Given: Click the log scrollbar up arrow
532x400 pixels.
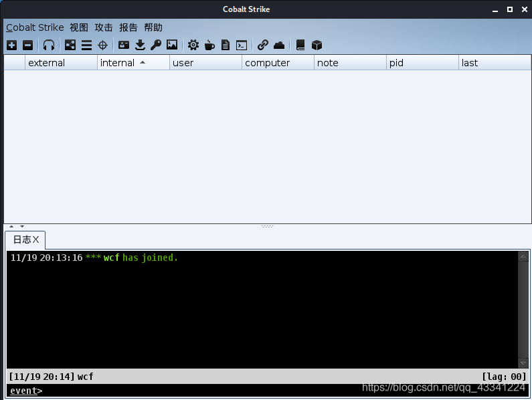Looking at the screenshot, I should point(523,256).
